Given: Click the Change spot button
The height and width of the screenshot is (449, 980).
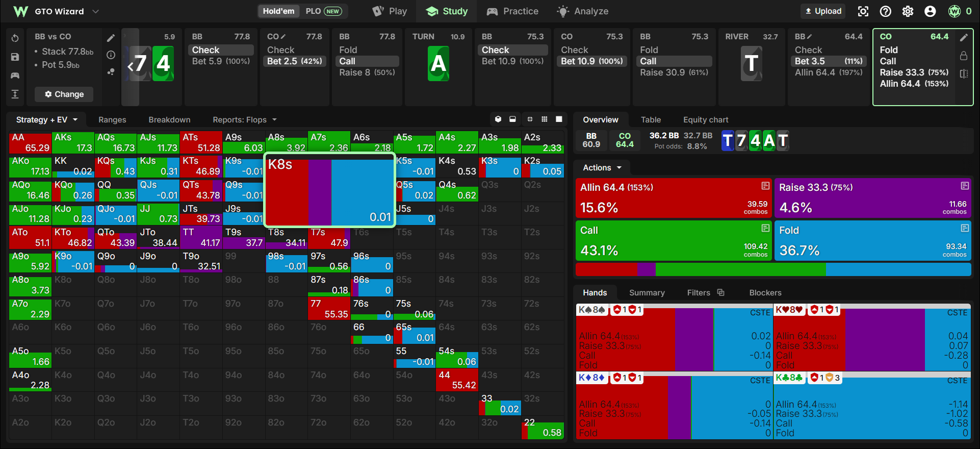Looking at the screenshot, I should (64, 94).
